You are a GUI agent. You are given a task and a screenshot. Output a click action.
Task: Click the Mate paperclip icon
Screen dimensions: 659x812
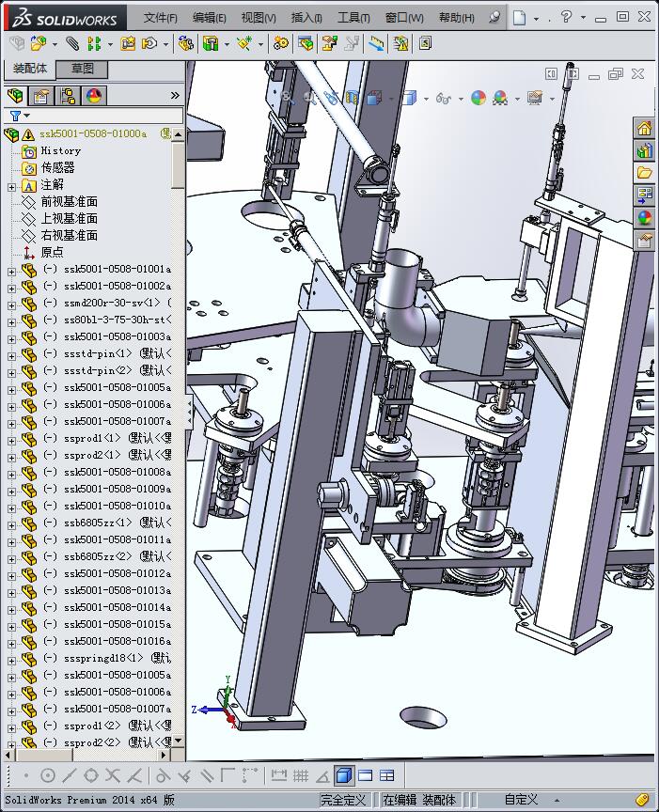coord(72,43)
